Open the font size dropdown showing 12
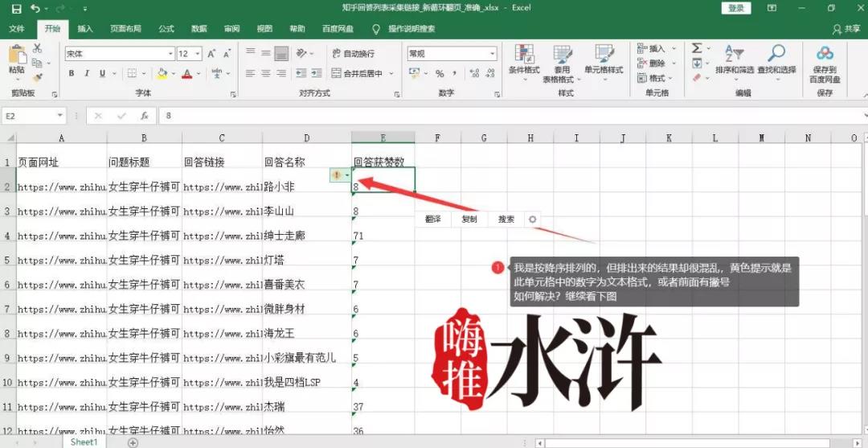The height and width of the screenshot is (448, 868). click(199, 54)
